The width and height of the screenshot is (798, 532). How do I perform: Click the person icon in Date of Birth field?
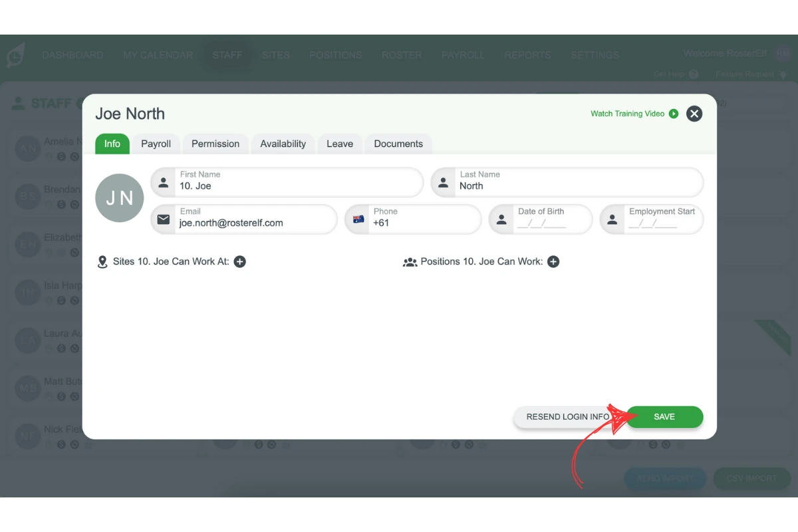(502, 219)
